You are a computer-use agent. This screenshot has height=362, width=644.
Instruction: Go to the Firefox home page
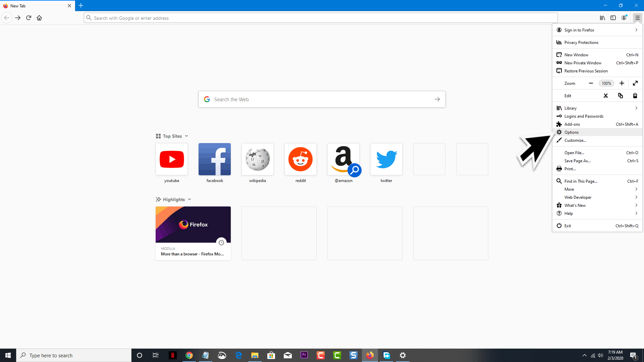point(39,18)
